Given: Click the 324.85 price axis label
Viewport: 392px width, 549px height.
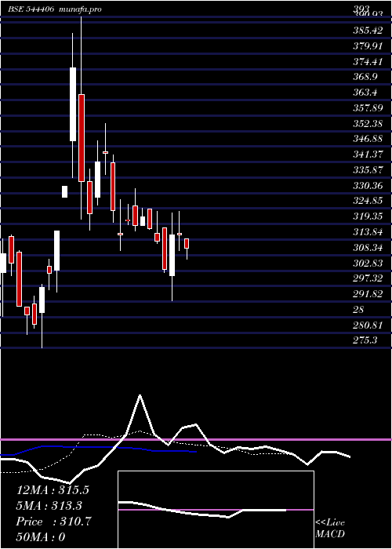Looking at the screenshot, I should (x=368, y=201).
